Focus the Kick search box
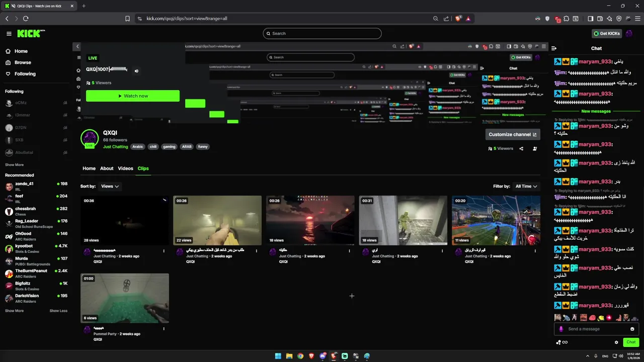This screenshot has height=362, width=644. [322, 34]
